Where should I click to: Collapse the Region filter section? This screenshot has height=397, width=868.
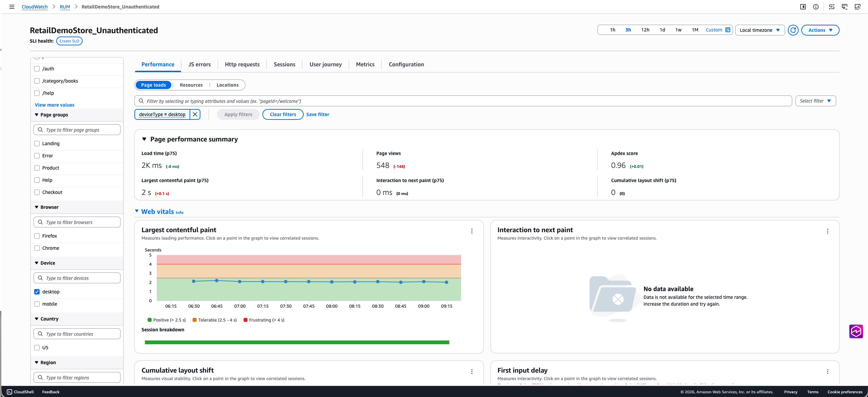coord(37,362)
